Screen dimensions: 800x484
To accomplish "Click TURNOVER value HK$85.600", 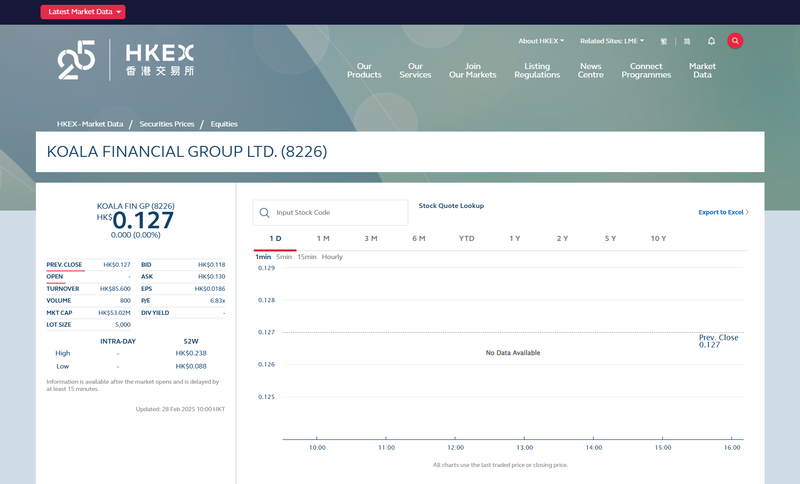I will pos(115,289).
